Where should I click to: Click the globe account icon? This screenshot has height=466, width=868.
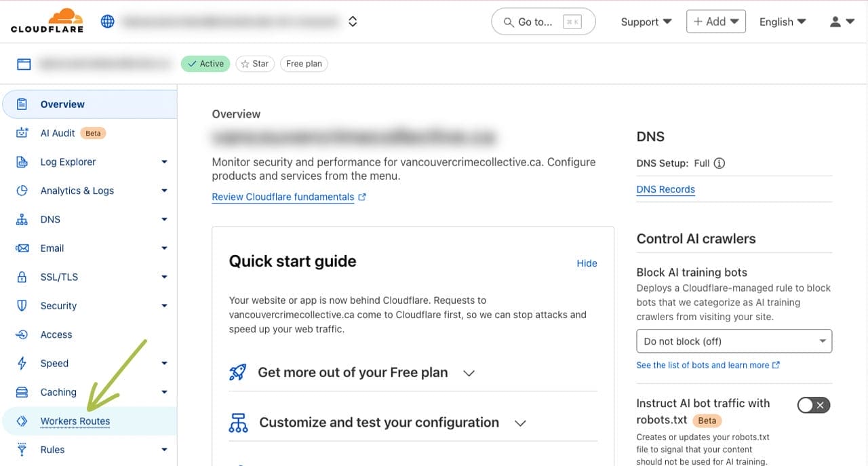pyautogui.click(x=107, y=22)
